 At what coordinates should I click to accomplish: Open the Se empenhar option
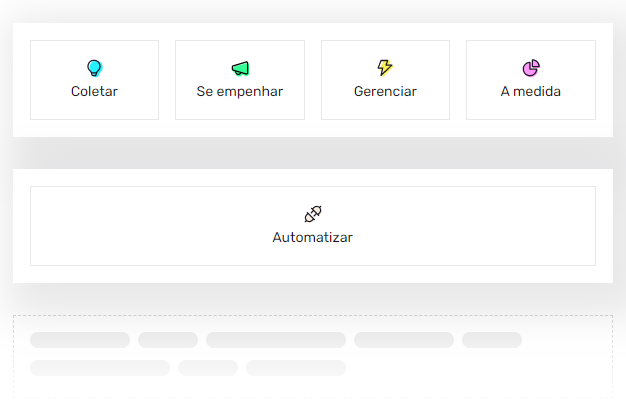[x=240, y=91]
